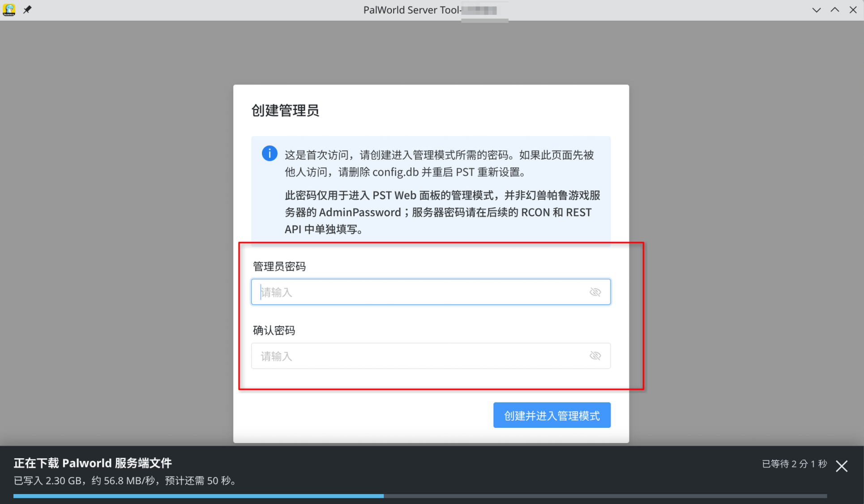Screen dimensions: 864x504
Task: Click the download progress bar
Action: 420,496
